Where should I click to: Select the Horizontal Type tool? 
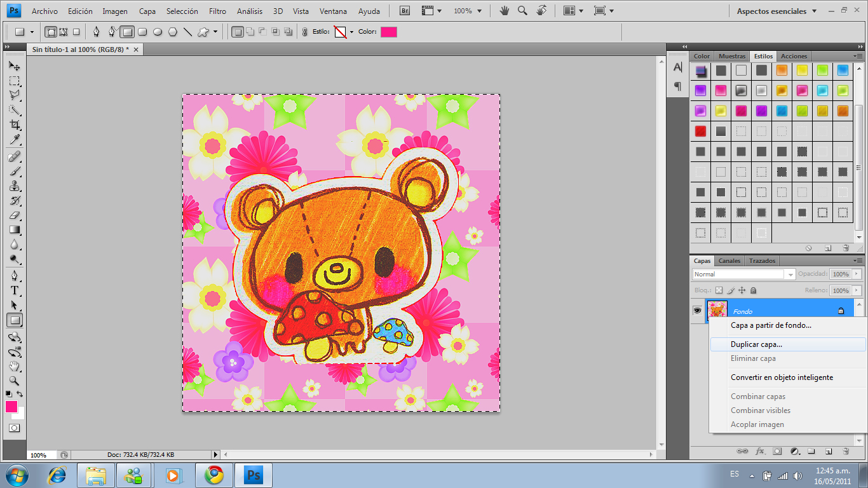click(14, 290)
